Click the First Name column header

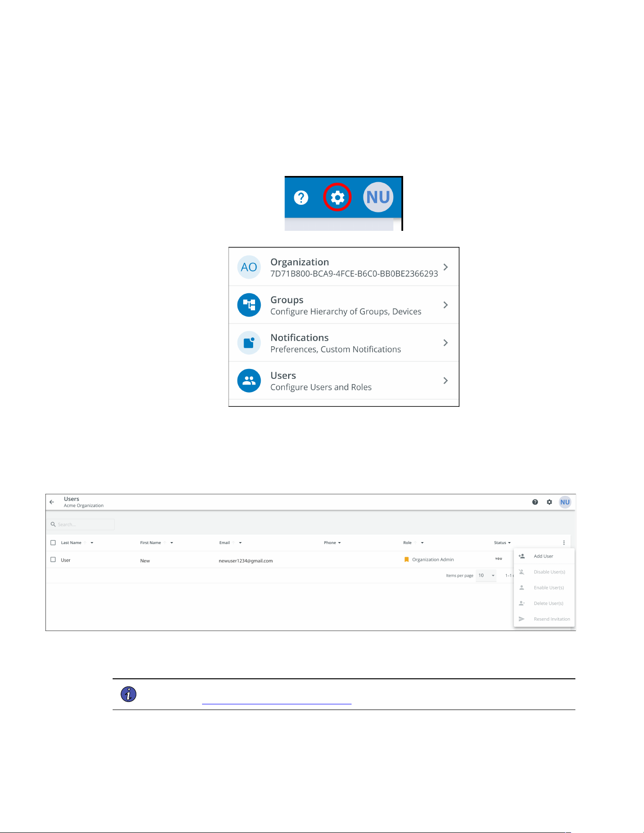coord(150,543)
